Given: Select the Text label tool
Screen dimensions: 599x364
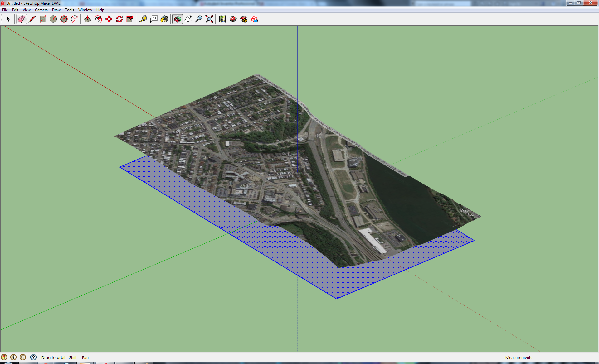Looking at the screenshot, I should pyautogui.click(x=153, y=19).
